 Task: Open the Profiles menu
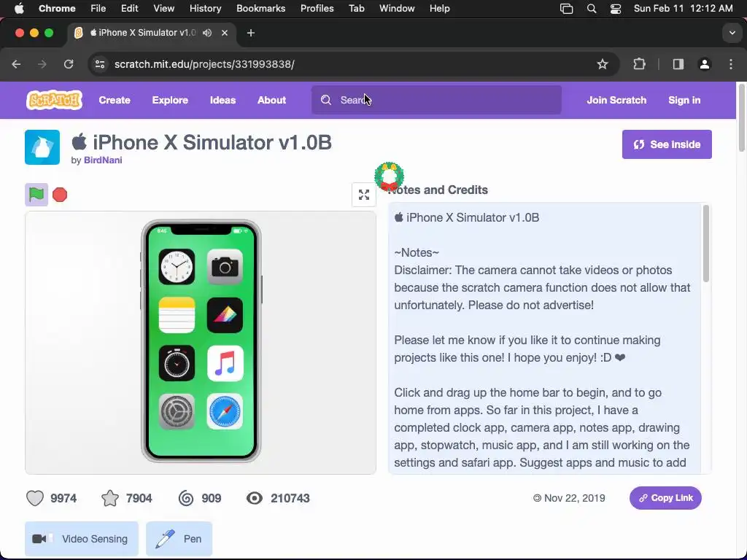coord(317,8)
